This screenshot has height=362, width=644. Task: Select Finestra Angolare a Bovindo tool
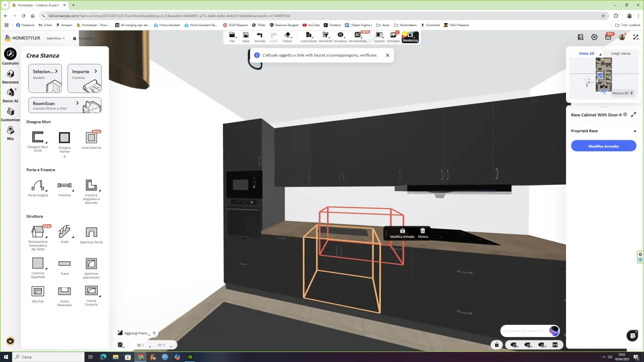[91, 192]
